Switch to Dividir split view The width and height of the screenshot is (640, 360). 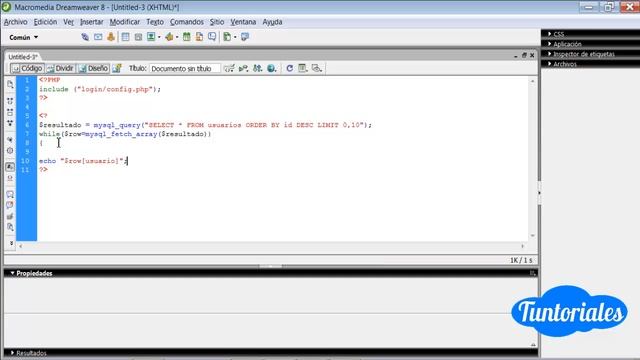(x=60, y=69)
